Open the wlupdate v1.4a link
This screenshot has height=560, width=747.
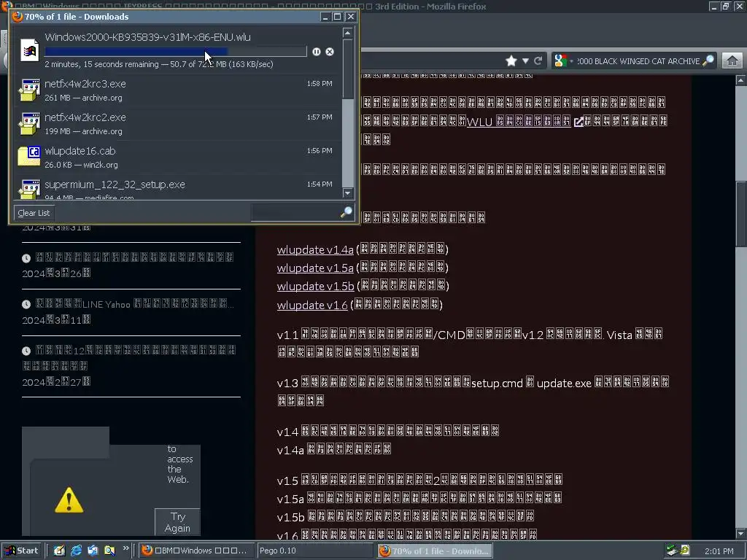click(x=315, y=249)
